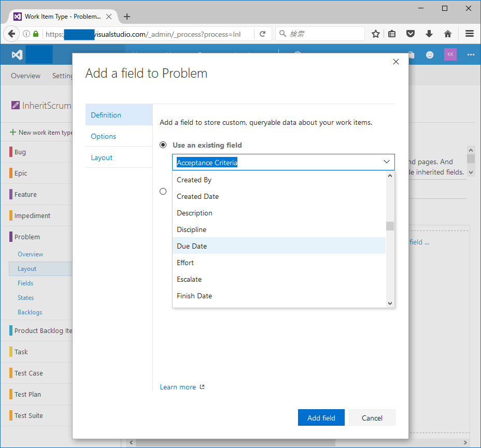Image resolution: width=481 pixels, height=448 pixels.
Task: Choose Finish Date from the dropdown list
Action: 279,296
